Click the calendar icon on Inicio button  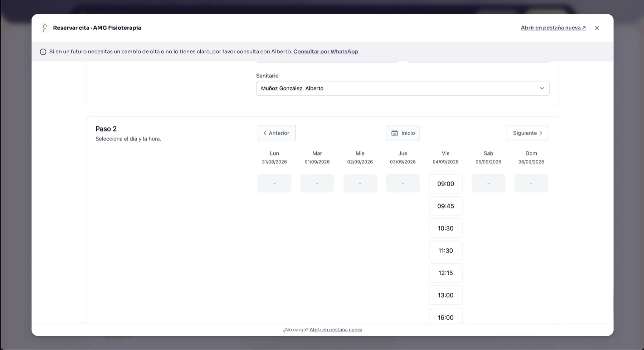pyautogui.click(x=394, y=133)
